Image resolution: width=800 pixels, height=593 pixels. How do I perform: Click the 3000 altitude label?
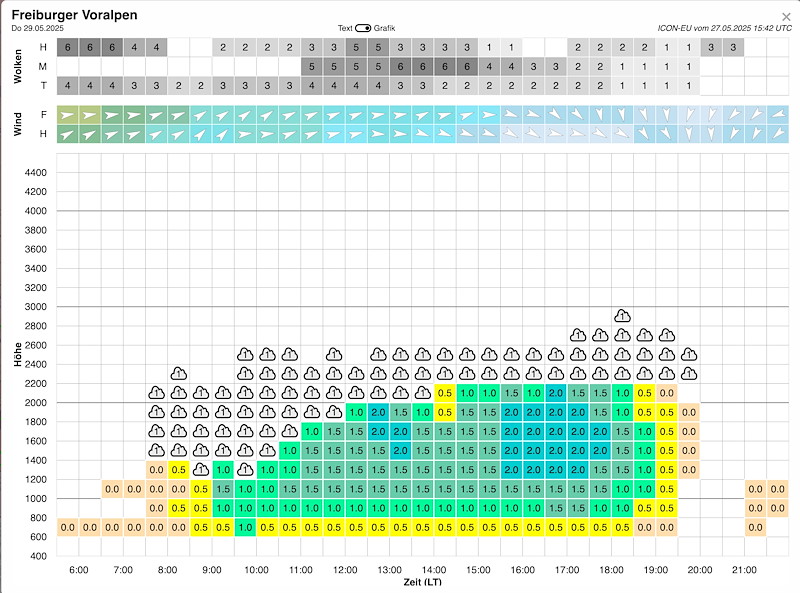pyautogui.click(x=36, y=307)
